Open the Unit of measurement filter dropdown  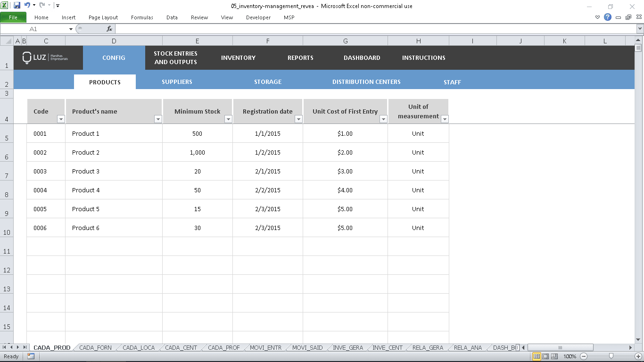445,119
